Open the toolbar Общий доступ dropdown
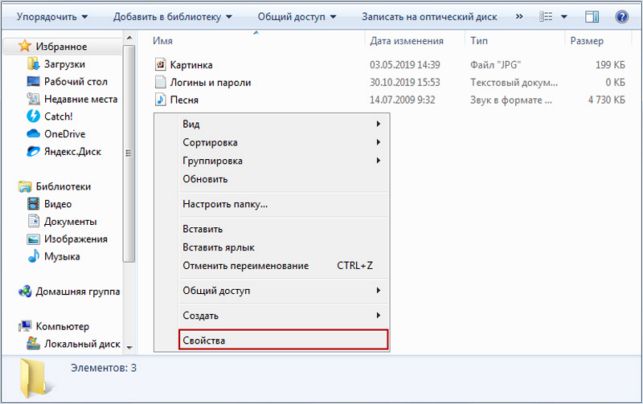This screenshot has height=404, width=643. (297, 17)
